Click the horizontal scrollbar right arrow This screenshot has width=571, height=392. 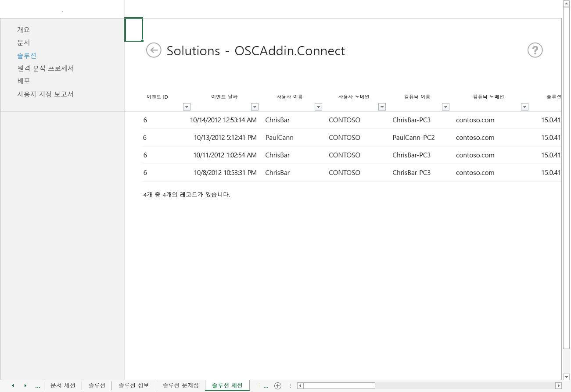pos(558,386)
